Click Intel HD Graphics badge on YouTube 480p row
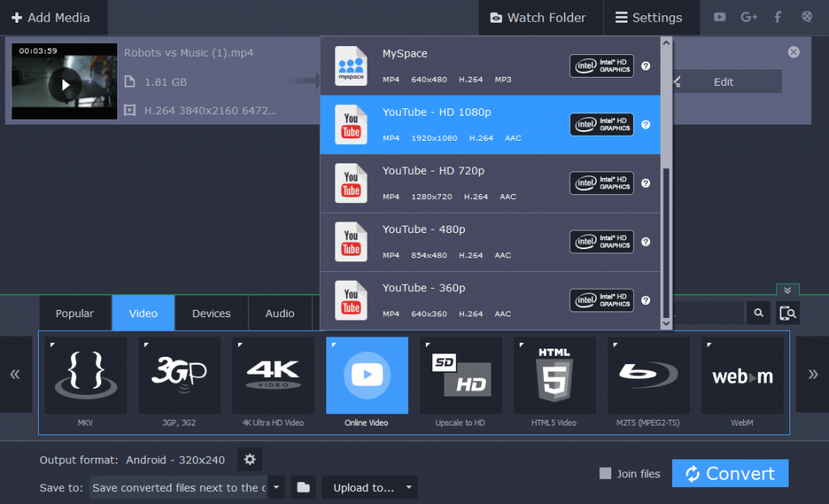The image size is (829, 504). 602,242
